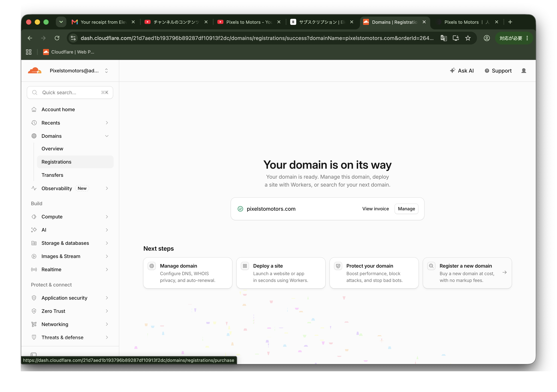Image resolution: width=557 pixels, height=392 pixels.
Task: Open Cloudflare Web P... bookmark
Action: (69, 52)
